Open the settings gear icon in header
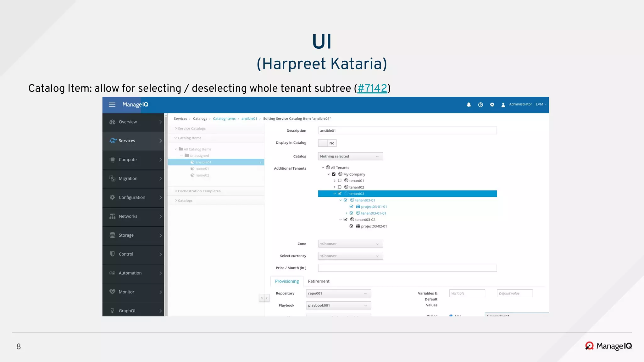Image resolution: width=644 pixels, height=362 pixels. (492, 105)
